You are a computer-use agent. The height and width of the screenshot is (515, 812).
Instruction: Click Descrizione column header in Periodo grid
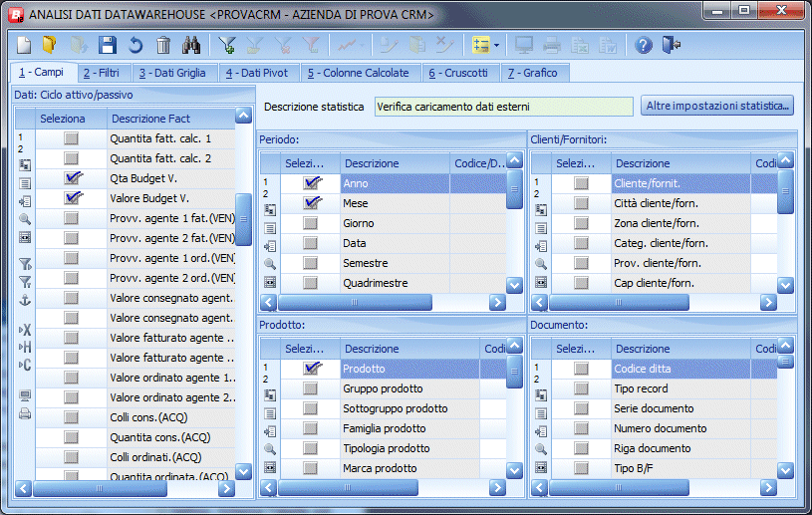pyautogui.click(x=395, y=163)
